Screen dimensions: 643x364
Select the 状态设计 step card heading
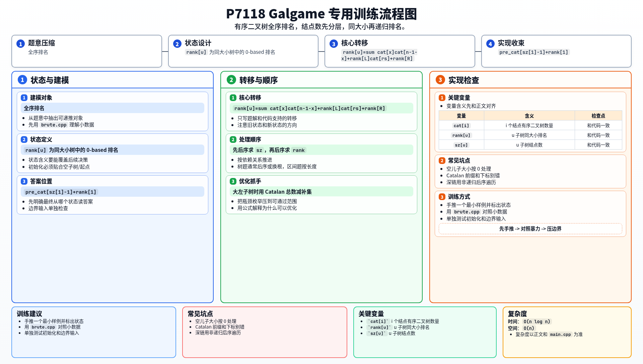[198, 43]
